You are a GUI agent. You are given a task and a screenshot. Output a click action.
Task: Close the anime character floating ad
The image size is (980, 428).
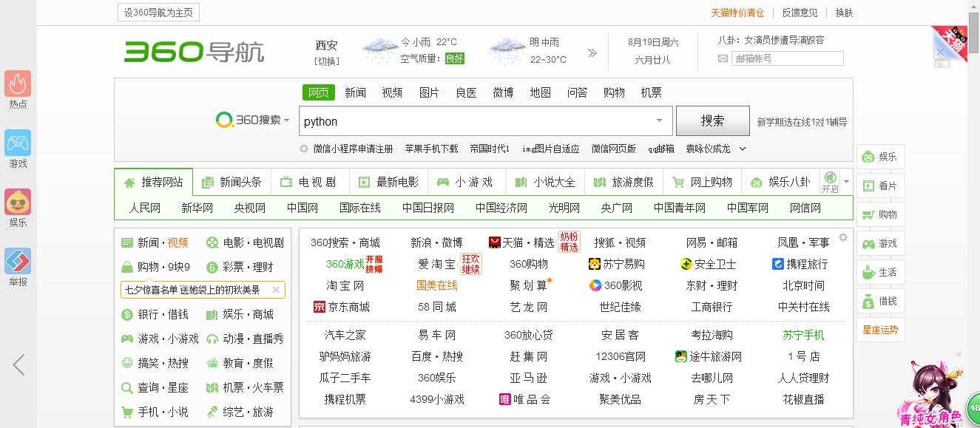pos(959,355)
